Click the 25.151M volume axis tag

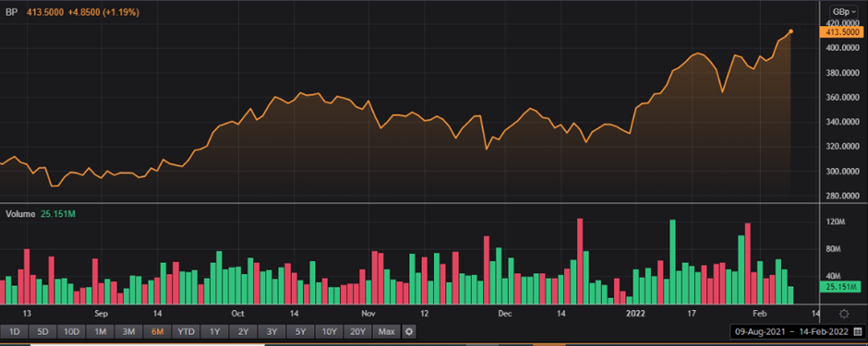click(x=839, y=286)
